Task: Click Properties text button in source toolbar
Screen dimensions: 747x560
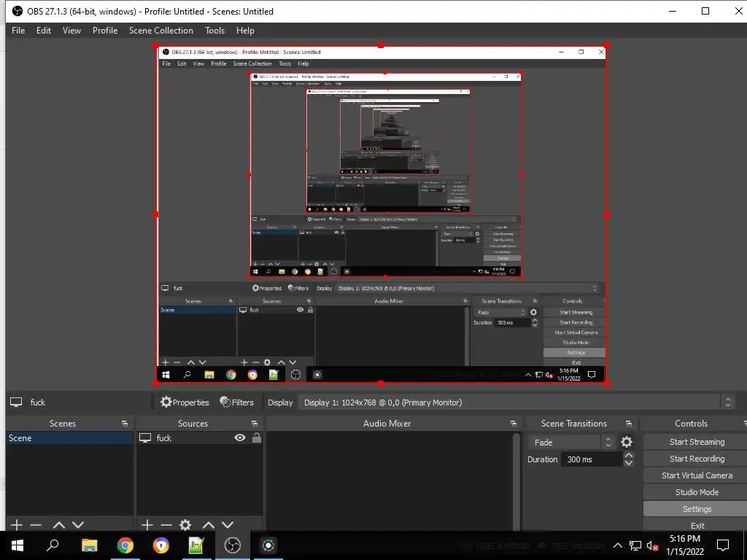Action: pyautogui.click(x=190, y=402)
